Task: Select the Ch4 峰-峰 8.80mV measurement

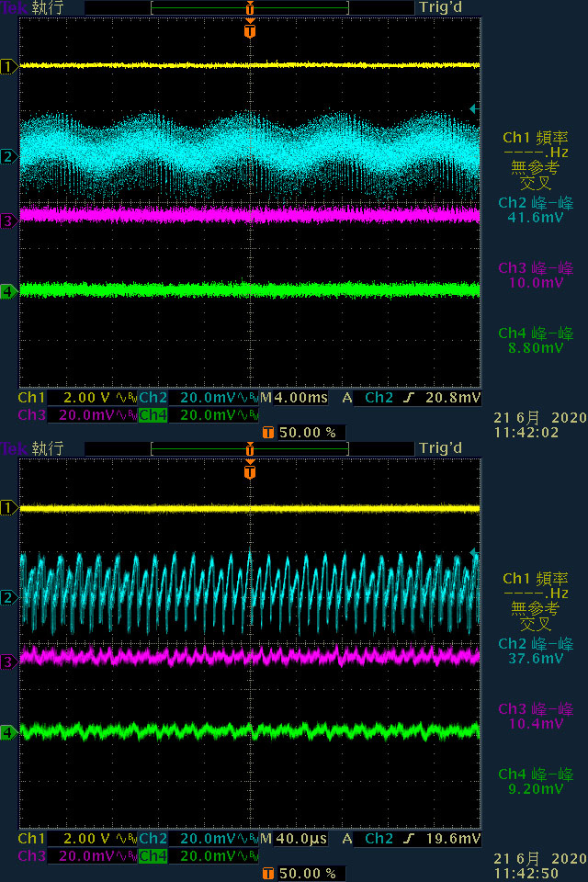Action: pyautogui.click(x=536, y=341)
